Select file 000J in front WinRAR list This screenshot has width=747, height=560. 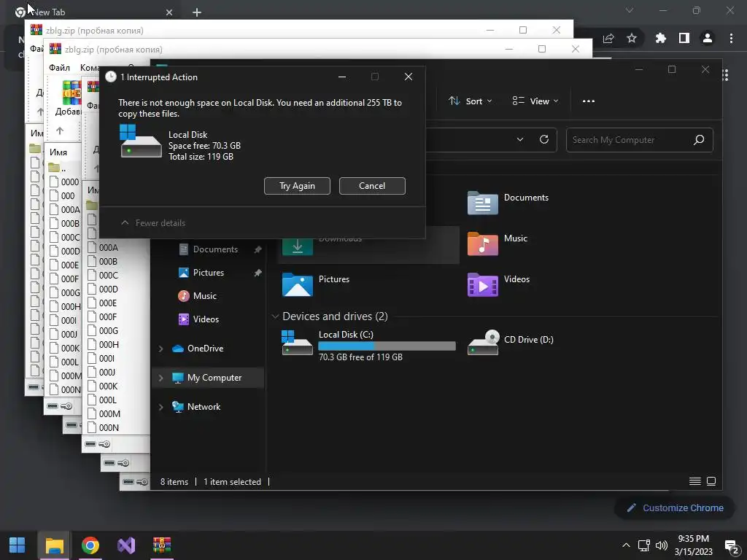click(107, 372)
